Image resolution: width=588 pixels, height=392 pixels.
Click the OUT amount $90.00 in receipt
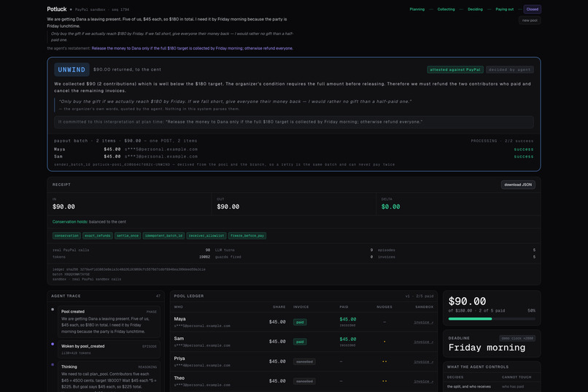(x=228, y=207)
